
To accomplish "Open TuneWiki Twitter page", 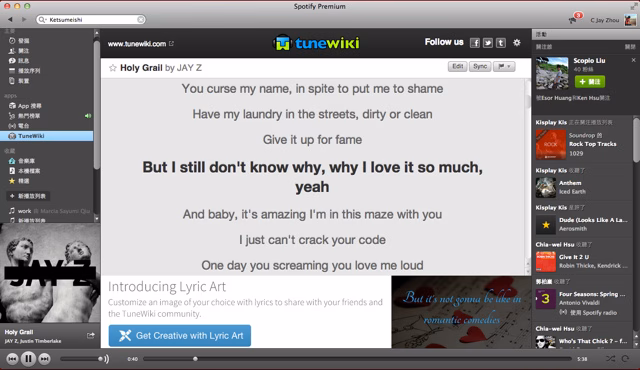I will [488, 43].
